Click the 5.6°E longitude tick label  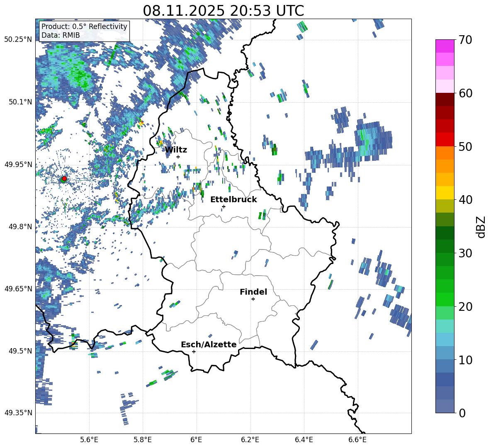(x=89, y=440)
